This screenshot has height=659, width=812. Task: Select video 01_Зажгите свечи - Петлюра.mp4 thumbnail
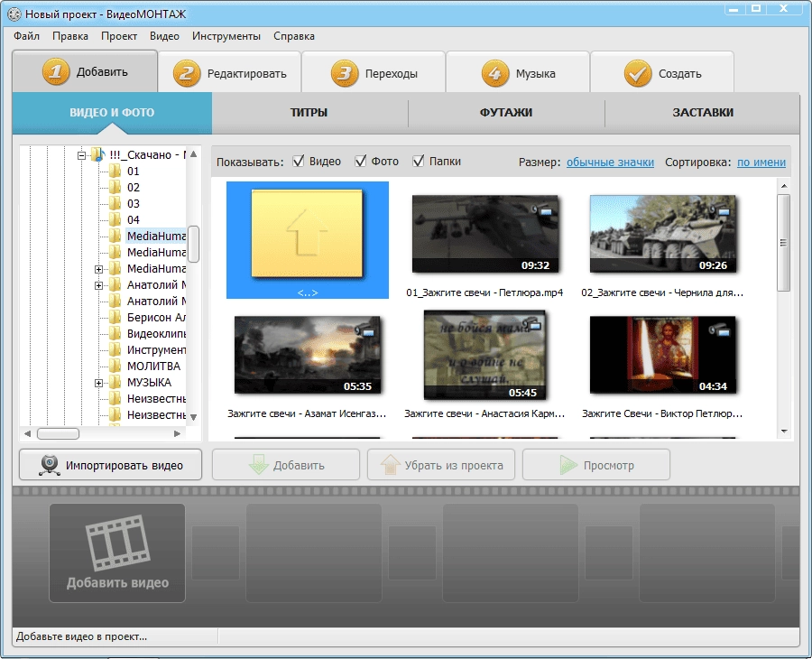[484, 233]
